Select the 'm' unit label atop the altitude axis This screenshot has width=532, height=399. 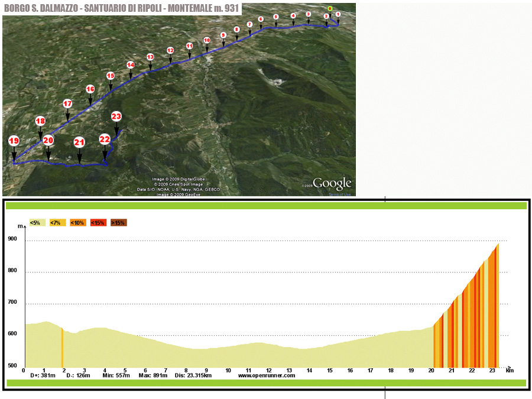click(20, 226)
